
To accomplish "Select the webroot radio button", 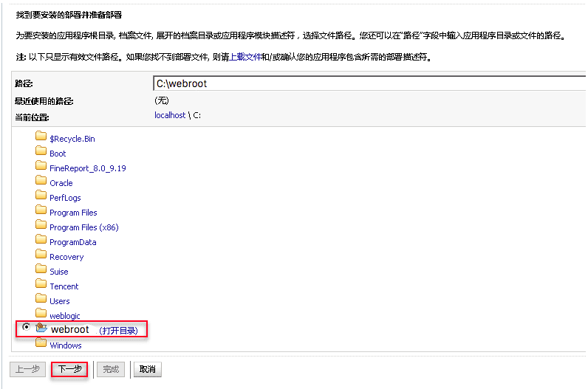I will coord(26,327).
